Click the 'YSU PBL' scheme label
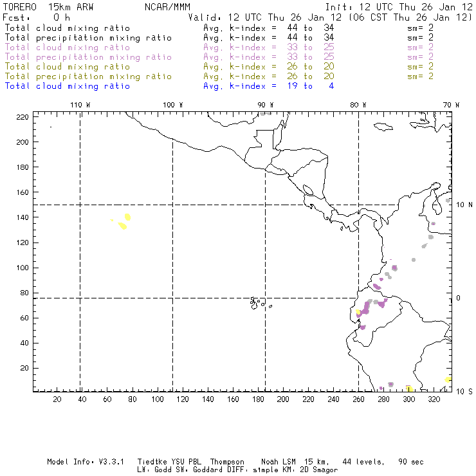Screen dimensions: 476x476 185,462
